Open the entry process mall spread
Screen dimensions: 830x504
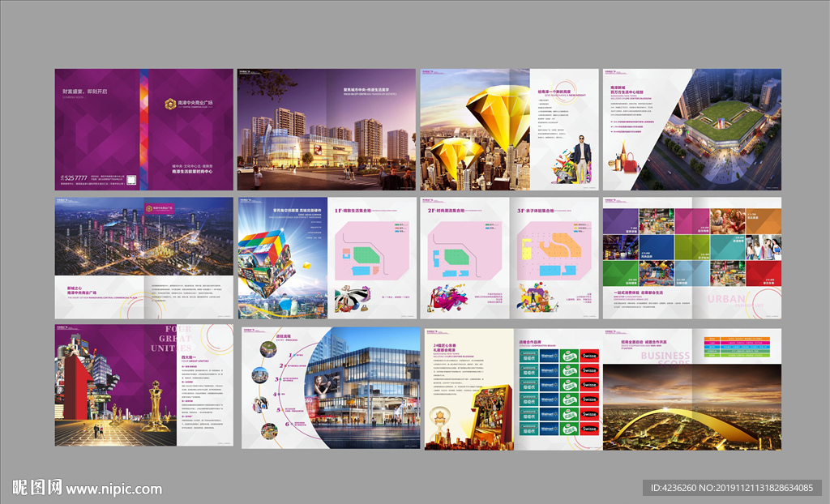coord(332,387)
